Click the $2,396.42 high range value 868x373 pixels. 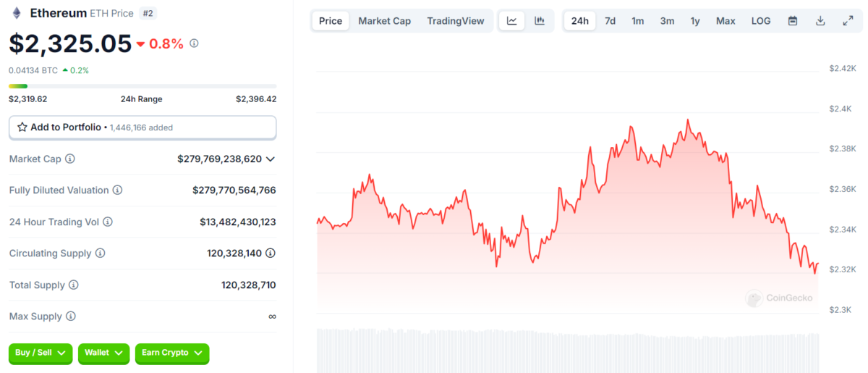click(x=256, y=99)
